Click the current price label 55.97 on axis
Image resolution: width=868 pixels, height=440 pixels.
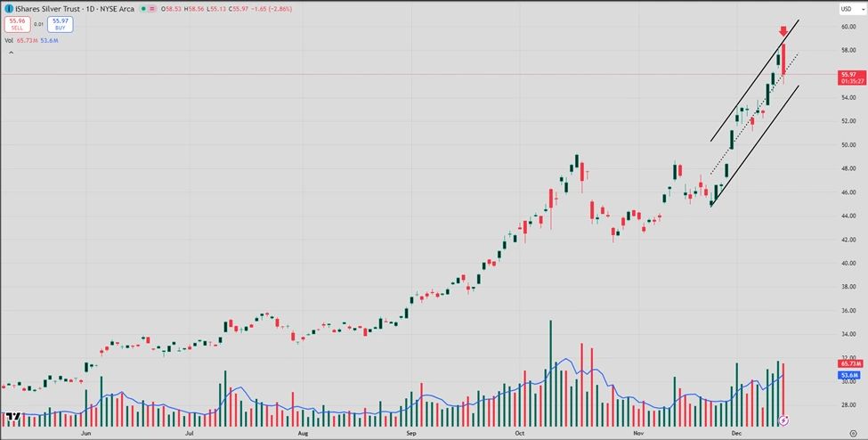pyautogui.click(x=849, y=74)
